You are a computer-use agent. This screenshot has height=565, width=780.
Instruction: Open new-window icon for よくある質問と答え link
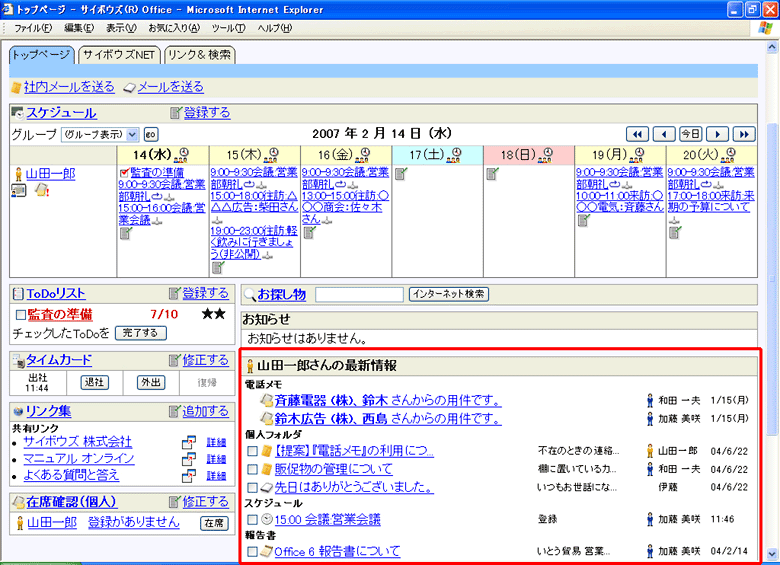pos(189,475)
